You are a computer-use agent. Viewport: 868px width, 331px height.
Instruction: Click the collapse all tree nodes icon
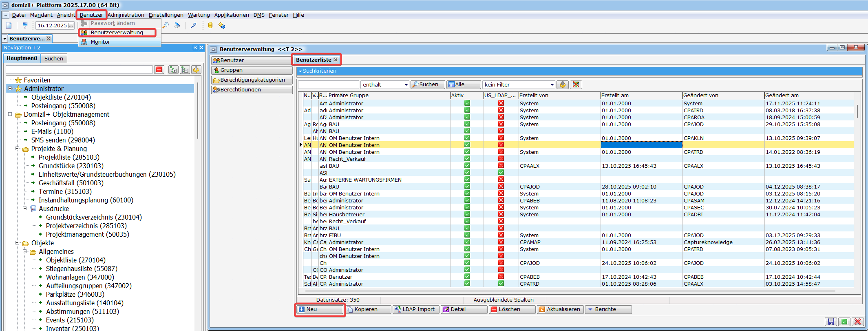pos(185,70)
